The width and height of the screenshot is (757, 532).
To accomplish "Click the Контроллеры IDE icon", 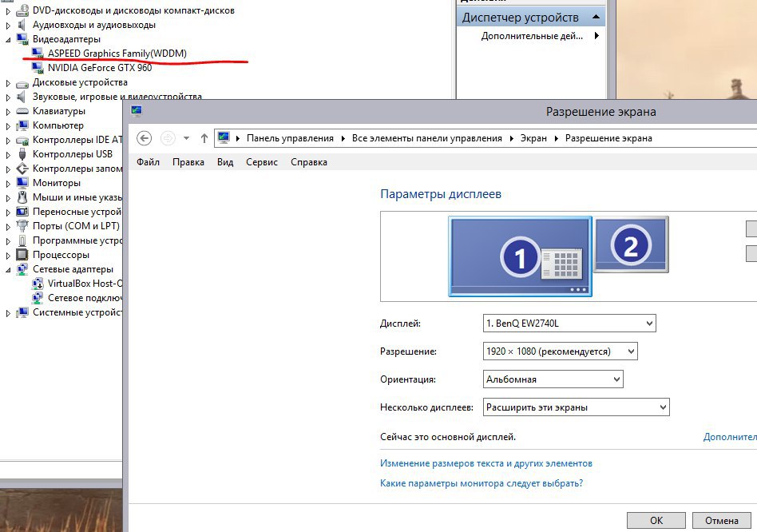I will click(x=22, y=140).
